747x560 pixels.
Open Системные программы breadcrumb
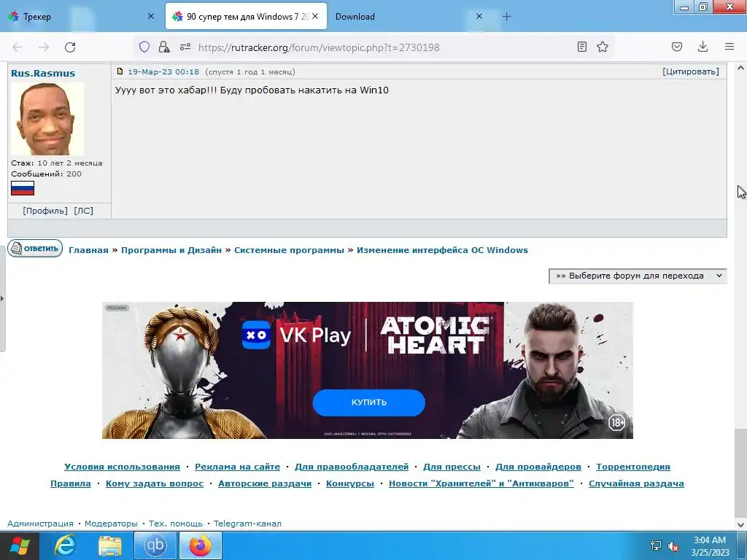[289, 250]
